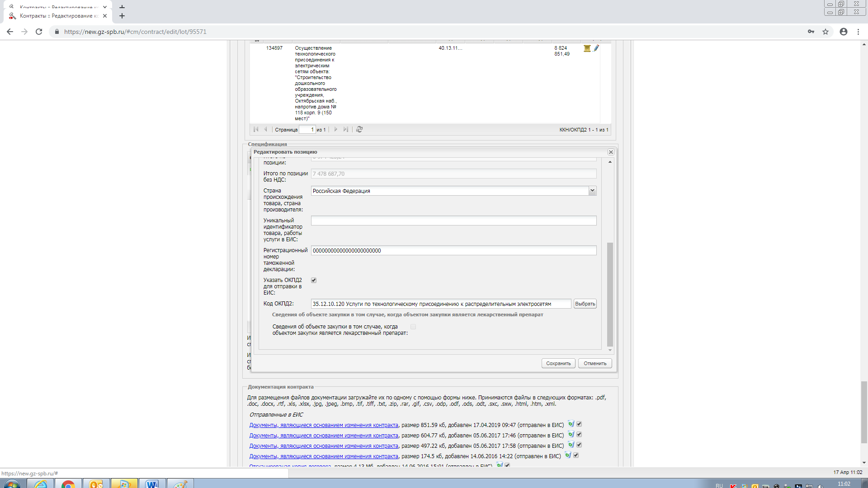The width and height of the screenshot is (868, 488).
Task: Click 'Выбрать' to pick the ОКПД2 code
Action: coord(585,304)
